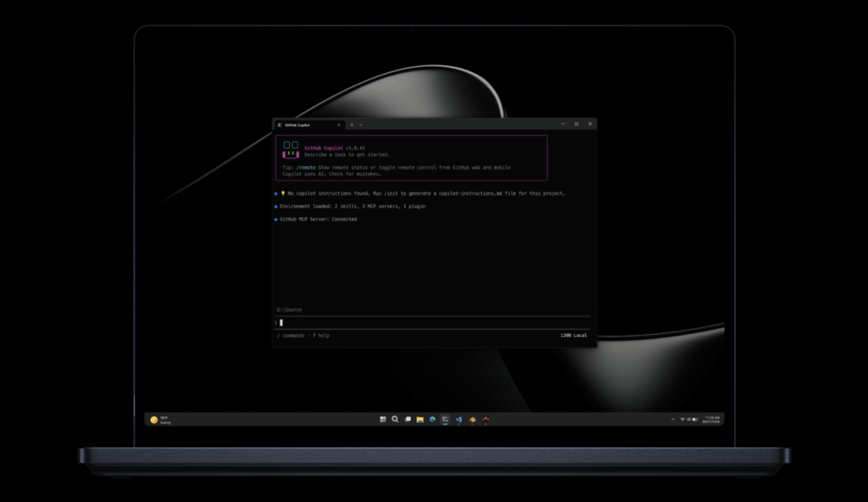Click the Windows Terminal taskbar icon
The width and height of the screenshot is (868, 502).
[446, 419]
